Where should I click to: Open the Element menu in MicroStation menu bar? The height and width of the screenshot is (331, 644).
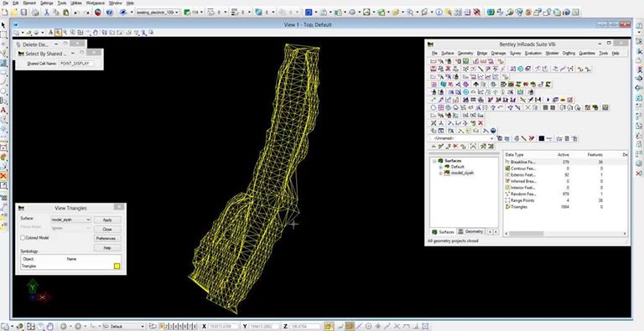(29, 3)
